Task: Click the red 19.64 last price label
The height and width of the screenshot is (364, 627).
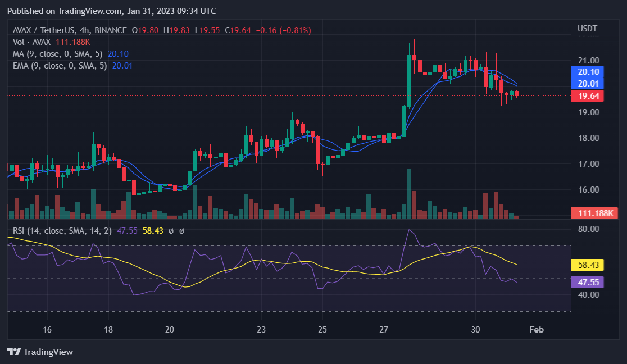Action: tap(587, 96)
